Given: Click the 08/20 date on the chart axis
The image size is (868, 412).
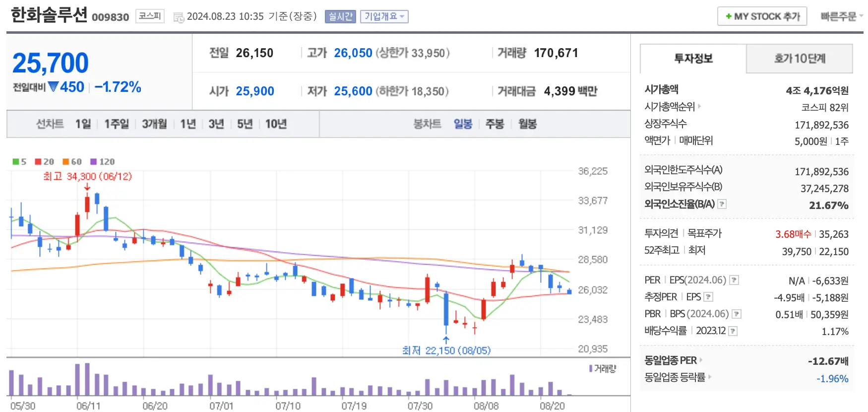Looking at the screenshot, I should [x=552, y=406].
